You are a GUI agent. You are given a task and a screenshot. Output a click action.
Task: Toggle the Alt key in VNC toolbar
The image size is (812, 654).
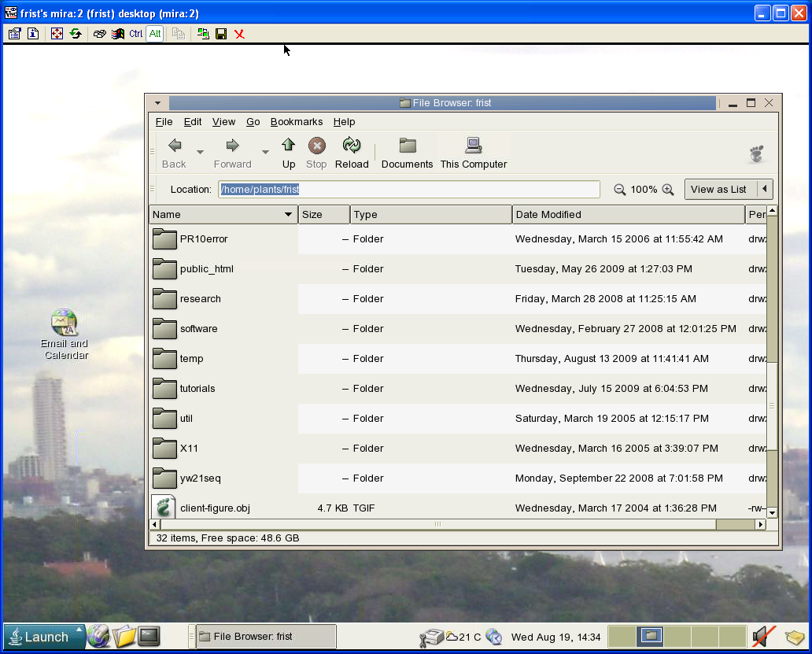click(x=154, y=34)
